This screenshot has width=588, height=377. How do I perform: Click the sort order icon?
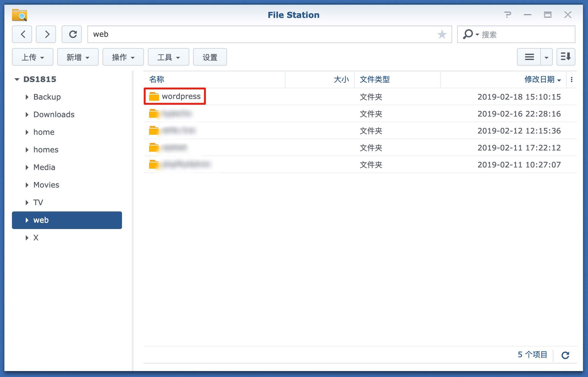click(x=566, y=57)
